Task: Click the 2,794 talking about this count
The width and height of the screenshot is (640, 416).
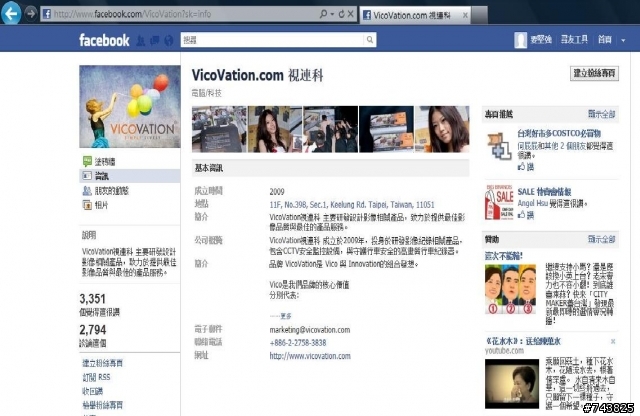Action: [x=93, y=330]
